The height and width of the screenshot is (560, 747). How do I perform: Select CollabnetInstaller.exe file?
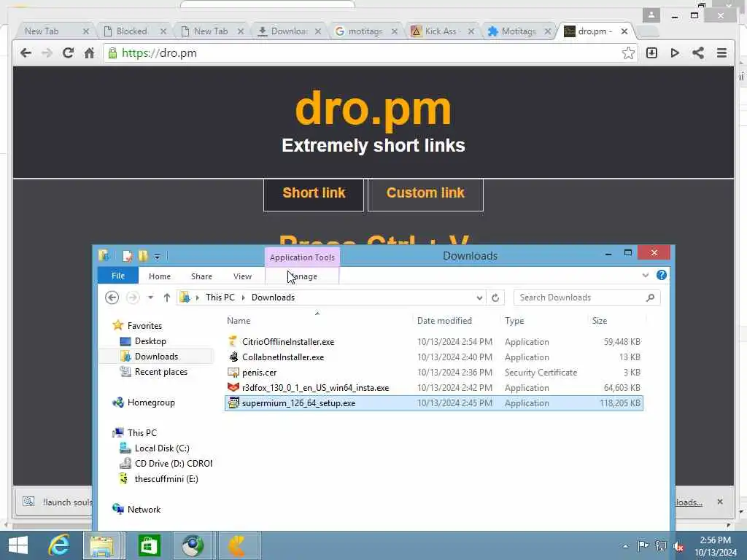433,357
